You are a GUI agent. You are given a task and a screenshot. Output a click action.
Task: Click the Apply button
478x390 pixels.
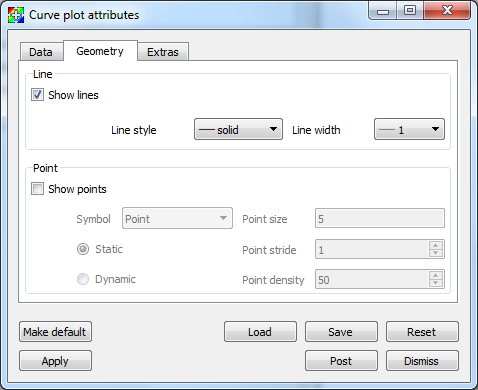coord(55,361)
